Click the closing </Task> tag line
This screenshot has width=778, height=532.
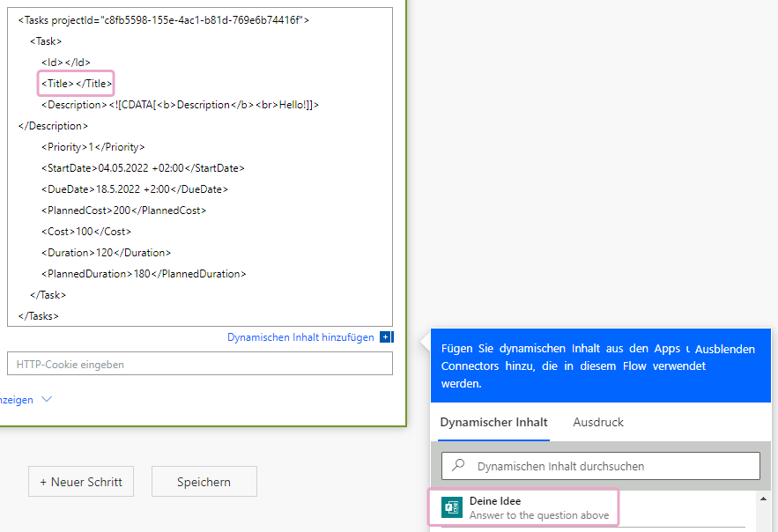[x=48, y=295]
